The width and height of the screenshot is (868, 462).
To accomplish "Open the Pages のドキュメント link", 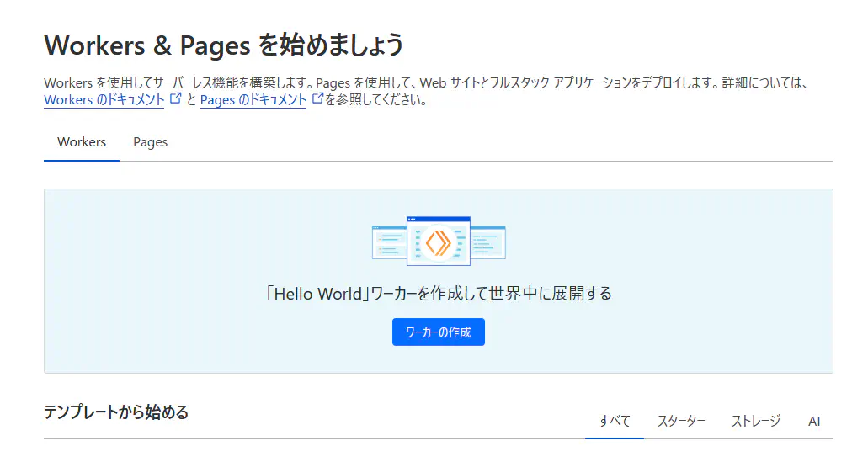I will click(x=253, y=100).
